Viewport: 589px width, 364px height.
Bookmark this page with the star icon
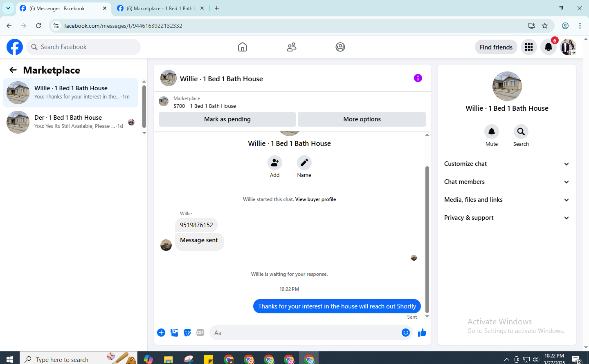pyautogui.click(x=545, y=26)
